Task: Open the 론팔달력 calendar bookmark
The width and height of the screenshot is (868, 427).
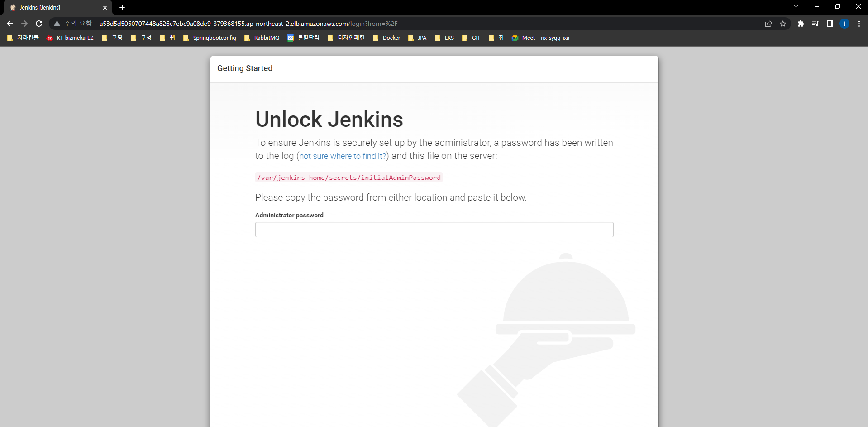Action: coord(303,38)
